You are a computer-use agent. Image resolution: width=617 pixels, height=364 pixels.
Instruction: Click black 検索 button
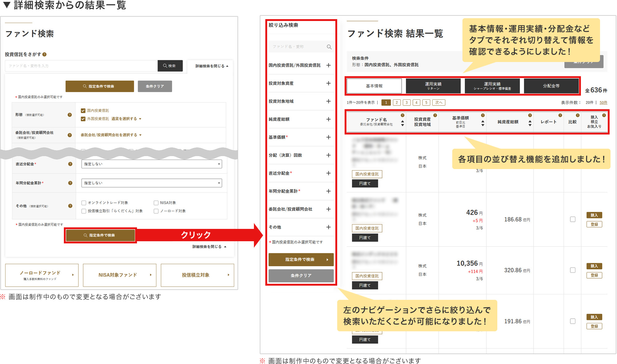(x=170, y=66)
